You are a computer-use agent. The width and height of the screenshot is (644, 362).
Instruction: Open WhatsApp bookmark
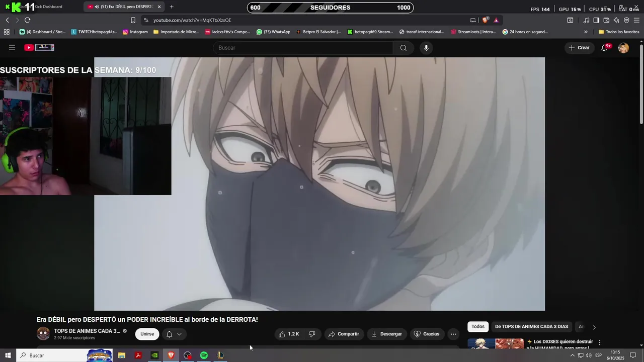[x=273, y=32]
